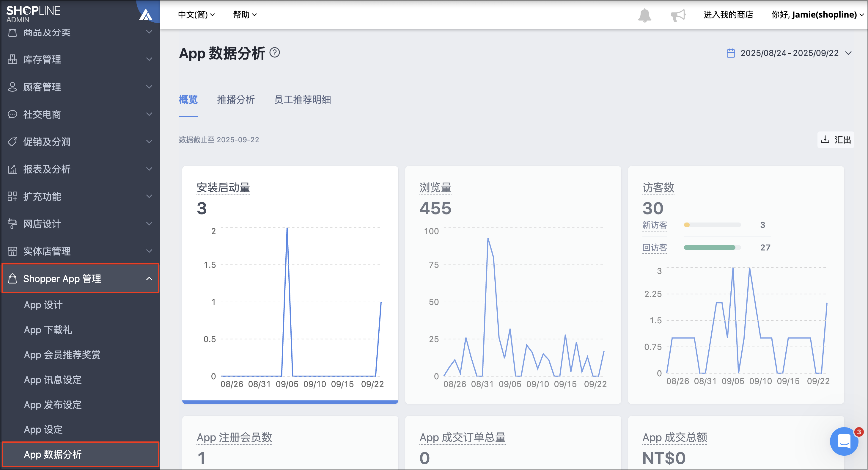868x470 pixels.
Task: Click the NT$0 total amount value
Action: pos(664,458)
